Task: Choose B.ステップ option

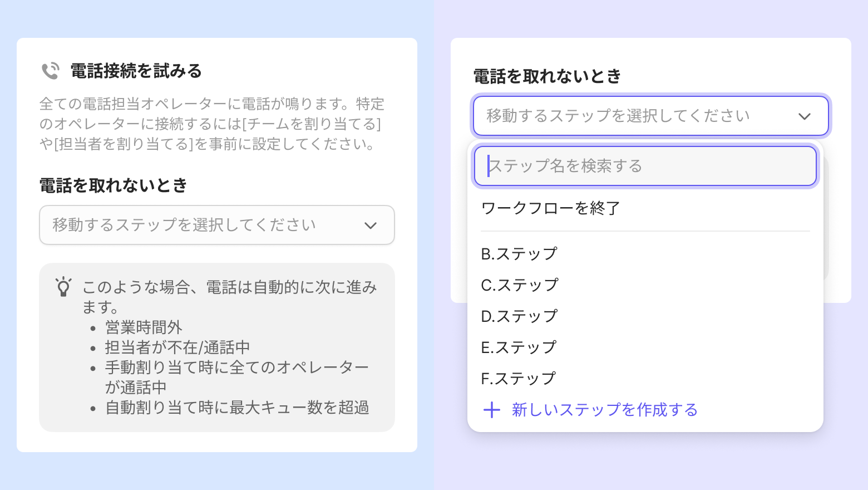Action: (519, 254)
